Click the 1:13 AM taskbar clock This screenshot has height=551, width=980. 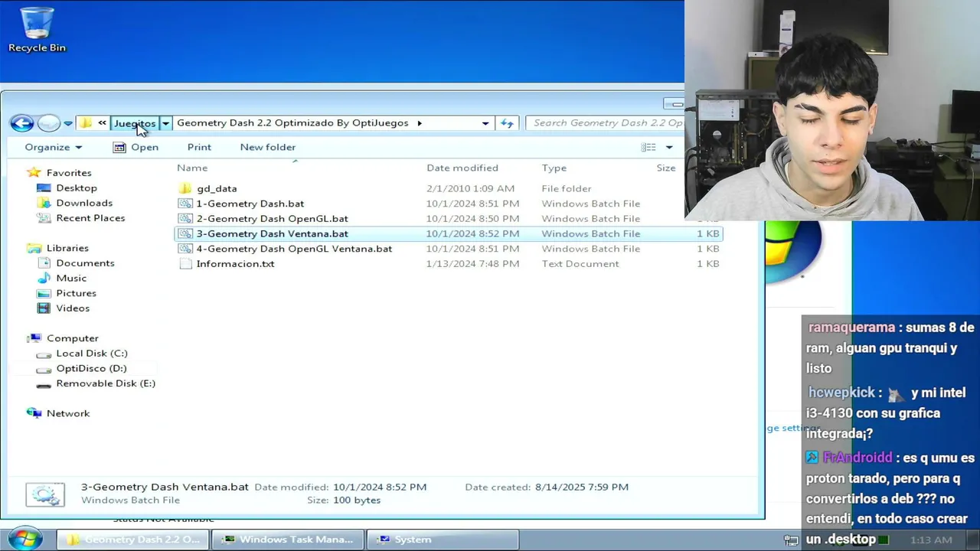[x=932, y=540]
